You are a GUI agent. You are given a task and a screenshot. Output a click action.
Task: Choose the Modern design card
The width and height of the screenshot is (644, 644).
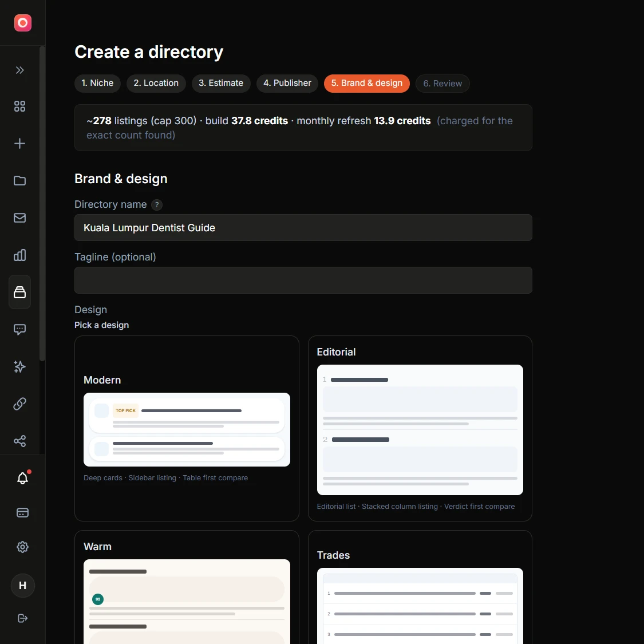point(187,428)
